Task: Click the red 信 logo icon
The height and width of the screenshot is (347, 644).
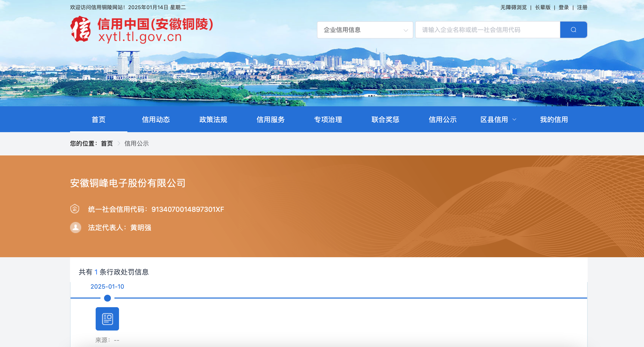Action: 81,29
